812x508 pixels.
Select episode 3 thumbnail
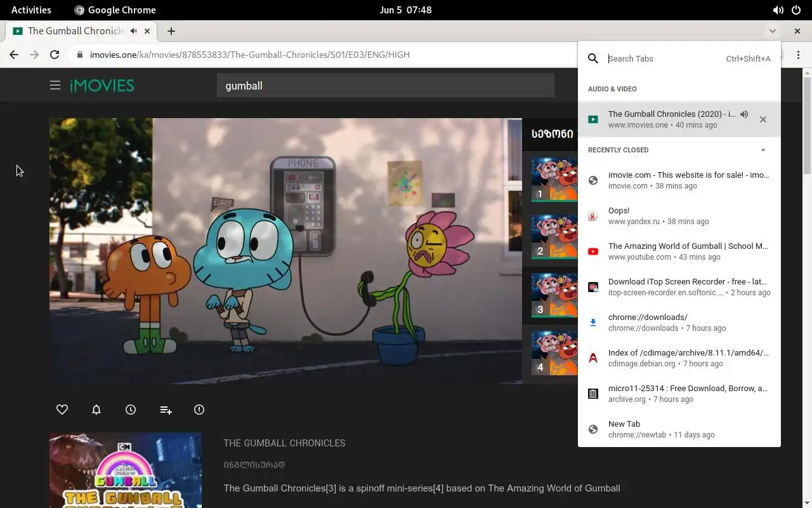[x=554, y=295]
